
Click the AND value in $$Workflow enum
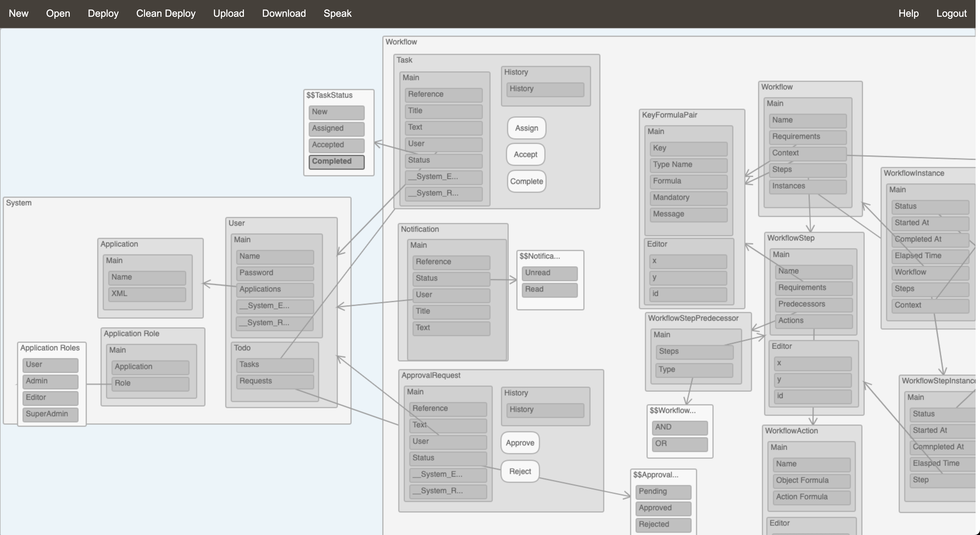(680, 427)
